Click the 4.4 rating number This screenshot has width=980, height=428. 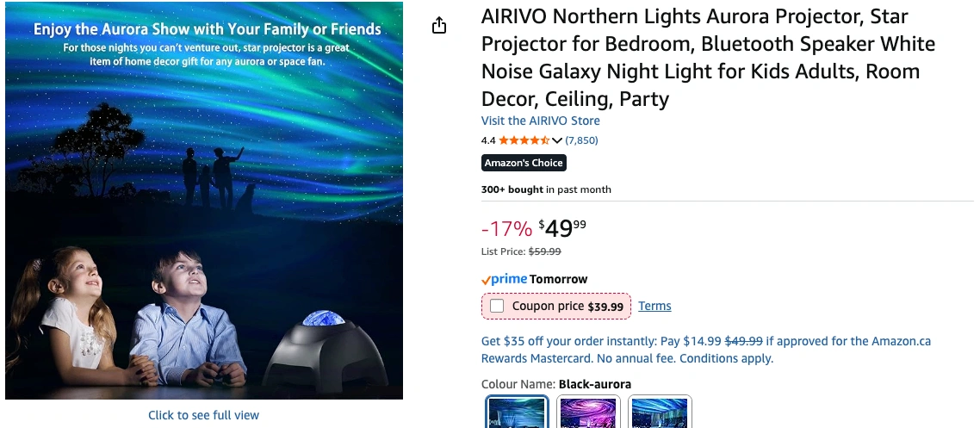point(488,140)
